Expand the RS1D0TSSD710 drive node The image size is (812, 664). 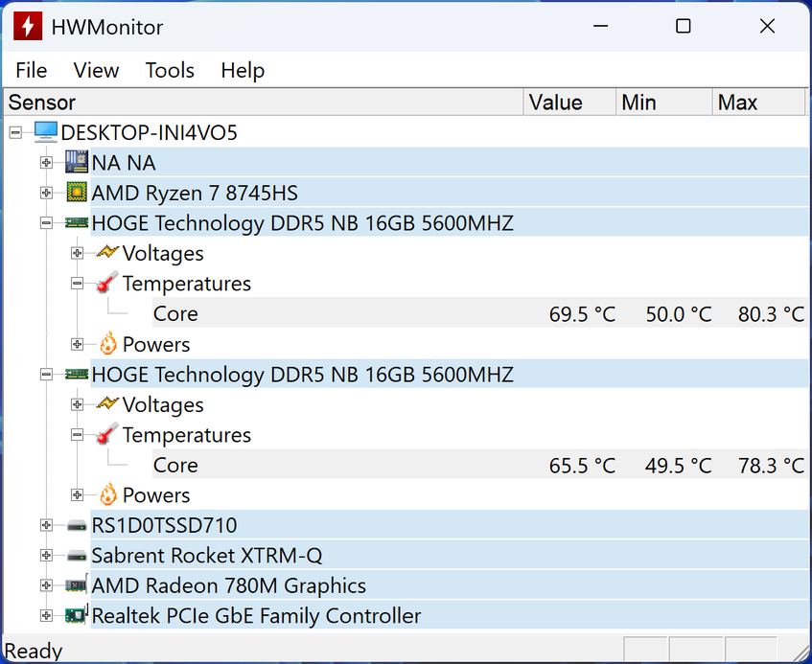46,525
